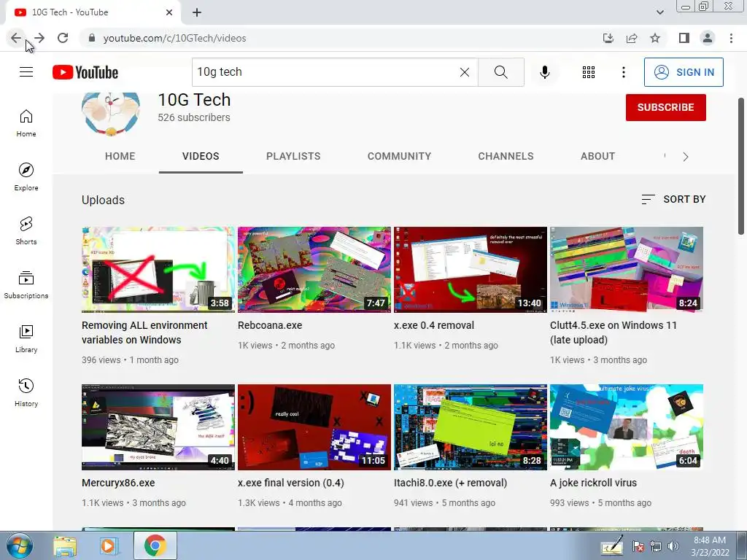
Task: Open the x.exe 0.4 removal title
Action: coord(434,326)
